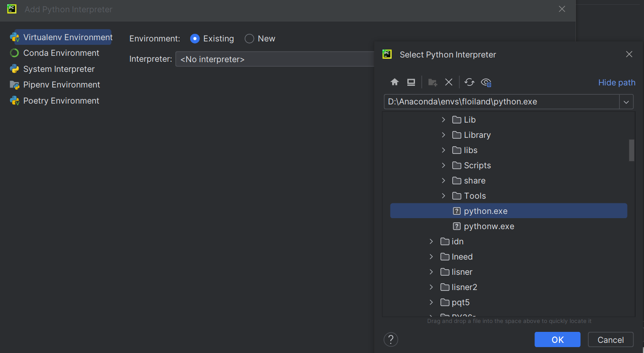Select the share folder row
This screenshot has height=353, width=644.
(508, 181)
